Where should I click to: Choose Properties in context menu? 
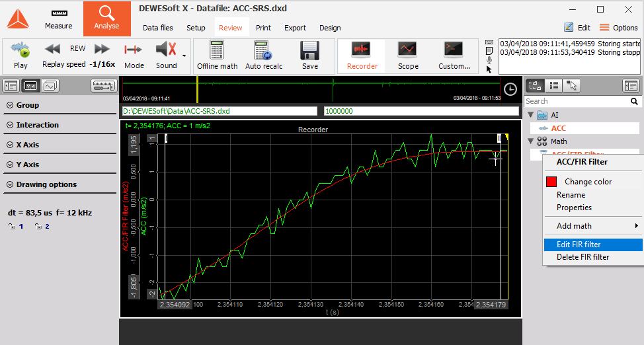tap(574, 208)
